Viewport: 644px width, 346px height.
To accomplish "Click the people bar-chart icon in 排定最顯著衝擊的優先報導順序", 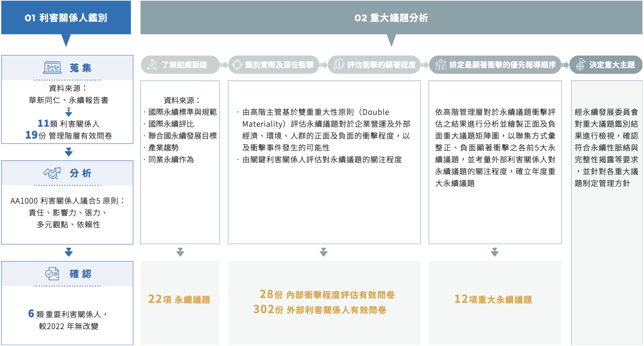I will click(441, 65).
